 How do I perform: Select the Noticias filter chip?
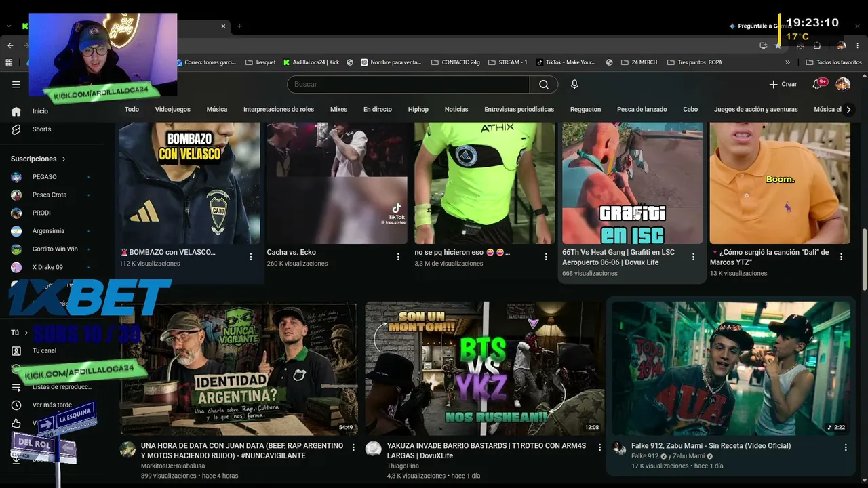pyautogui.click(x=456, y=110)
